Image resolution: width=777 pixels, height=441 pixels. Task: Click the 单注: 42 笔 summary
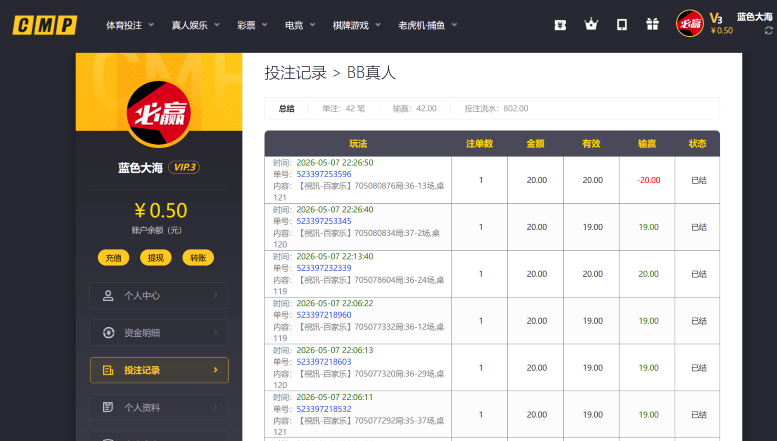click(x=343, y=109)
